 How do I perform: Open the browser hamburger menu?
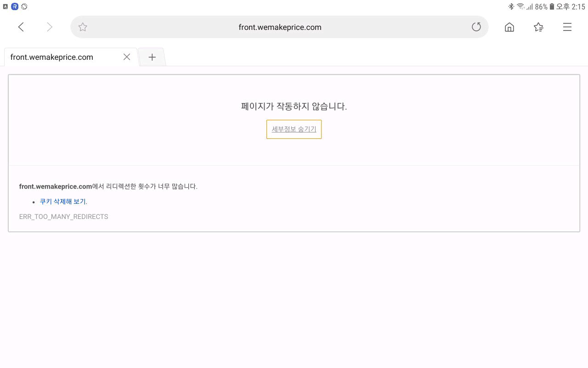click(x=567, y=27)
